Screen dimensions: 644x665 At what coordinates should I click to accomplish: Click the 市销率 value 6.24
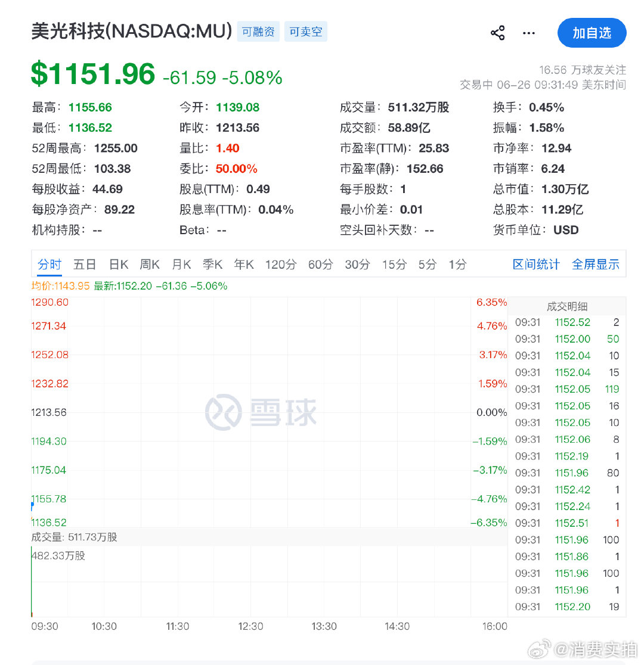coord(552,169)
